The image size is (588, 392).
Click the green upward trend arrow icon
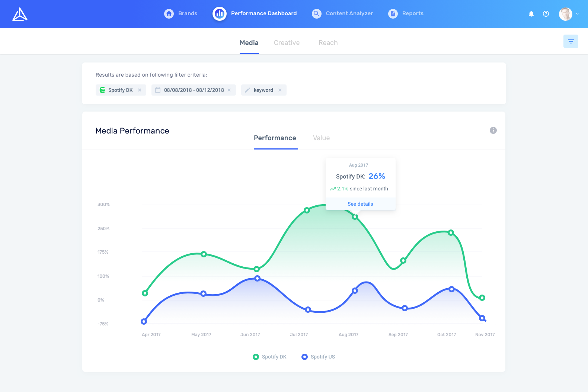point(333,189)
